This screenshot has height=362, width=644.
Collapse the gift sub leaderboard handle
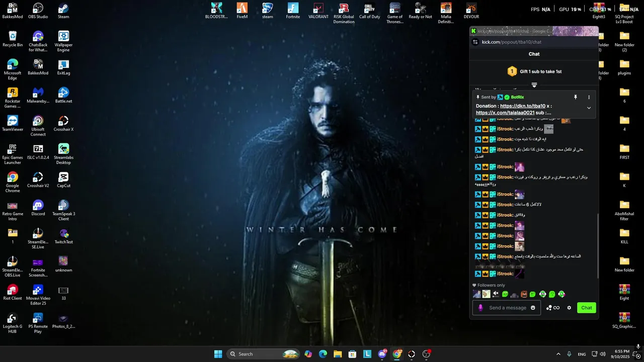(534, 85)
